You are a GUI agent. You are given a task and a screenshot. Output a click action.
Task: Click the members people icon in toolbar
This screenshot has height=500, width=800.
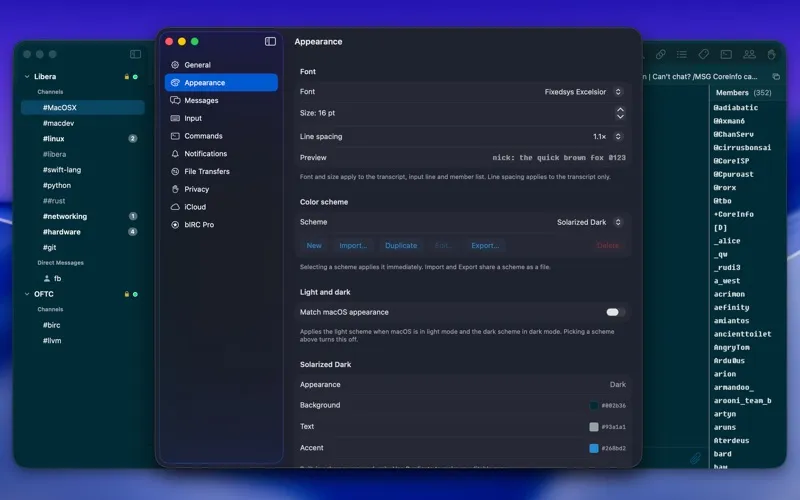pos(749,54)
